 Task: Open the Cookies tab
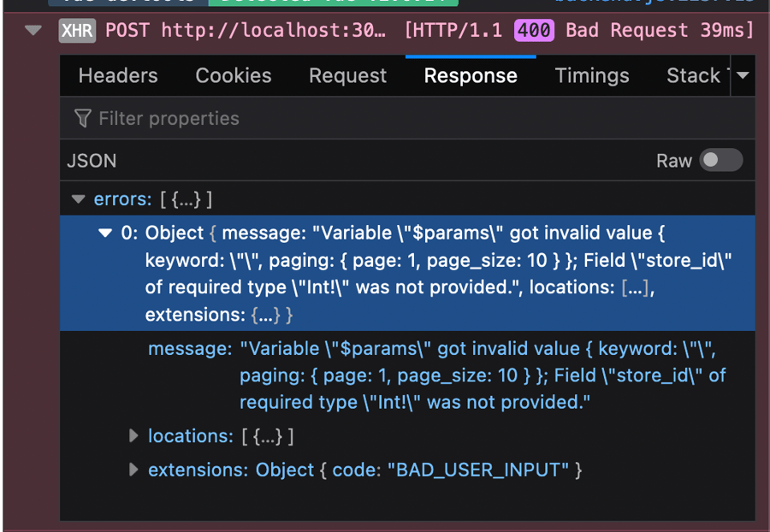click(234, 75)
